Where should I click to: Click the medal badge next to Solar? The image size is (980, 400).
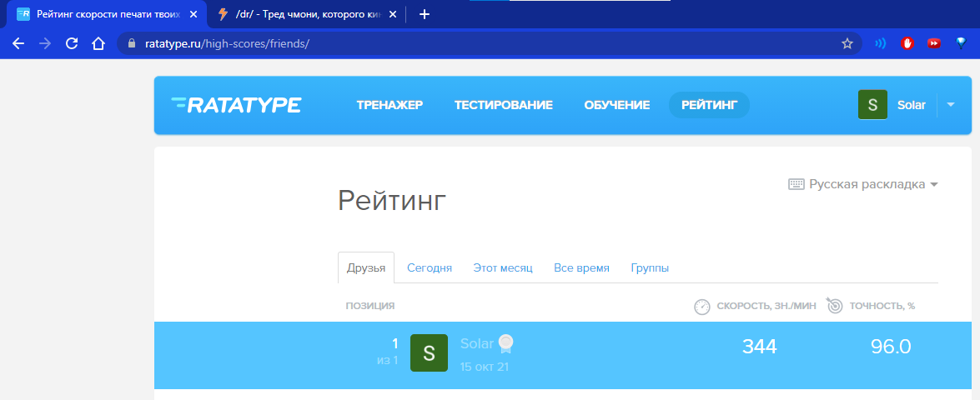pyautogui.click(x=505, y=343)
